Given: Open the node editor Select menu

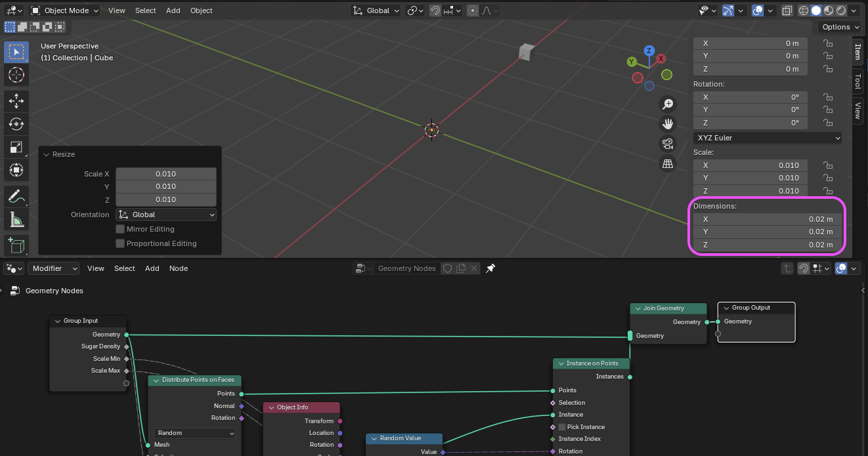Looking at the screenshot, I should [125, 268].
